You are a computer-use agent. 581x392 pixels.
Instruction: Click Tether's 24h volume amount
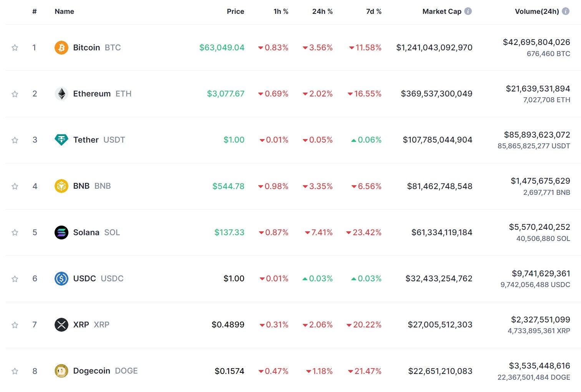click(x=537, y=135)
